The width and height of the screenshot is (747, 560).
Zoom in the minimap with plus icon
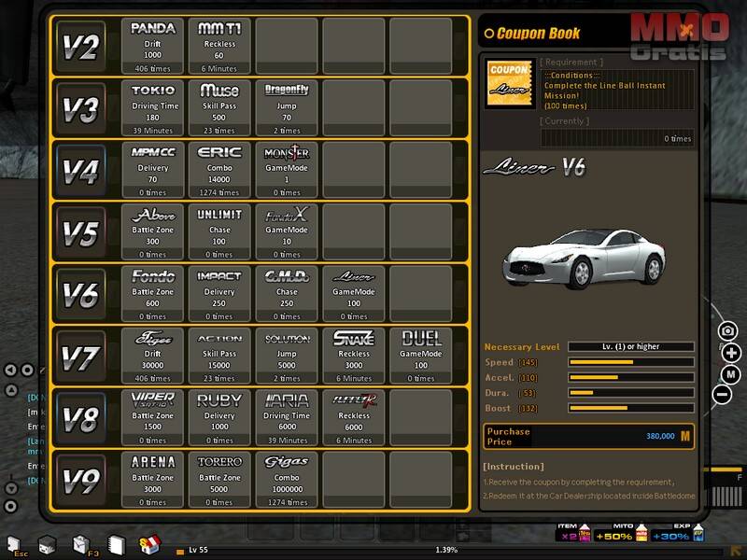[730, 353]
